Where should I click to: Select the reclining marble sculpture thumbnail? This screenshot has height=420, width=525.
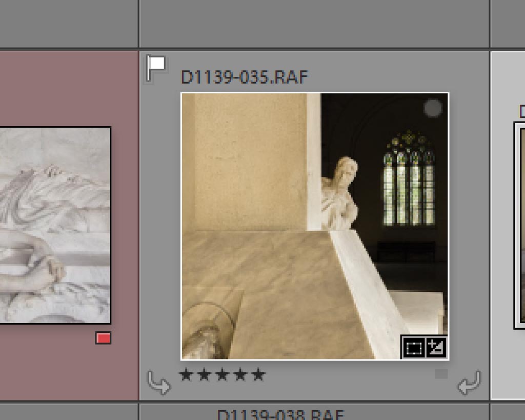point(55,225)
